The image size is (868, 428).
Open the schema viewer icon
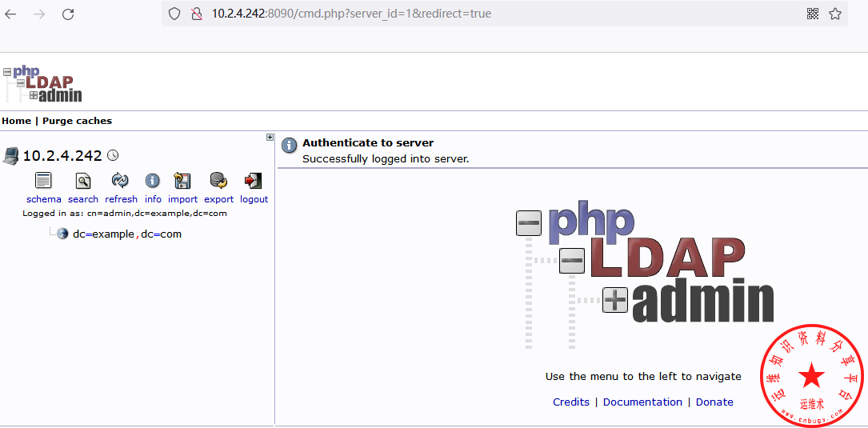click(43, 181)
